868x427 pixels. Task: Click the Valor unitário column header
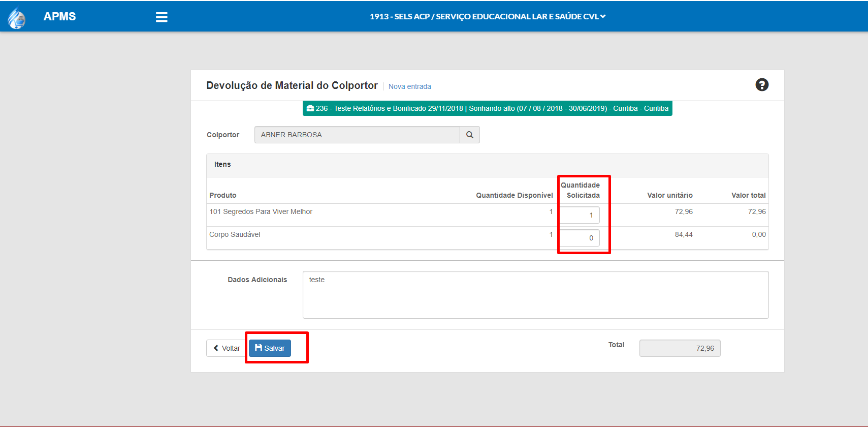coord(670,195)
